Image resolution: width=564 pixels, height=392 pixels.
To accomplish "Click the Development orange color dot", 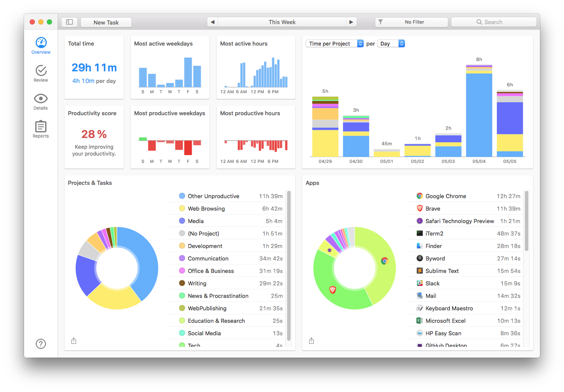I will tap(182, 246).
